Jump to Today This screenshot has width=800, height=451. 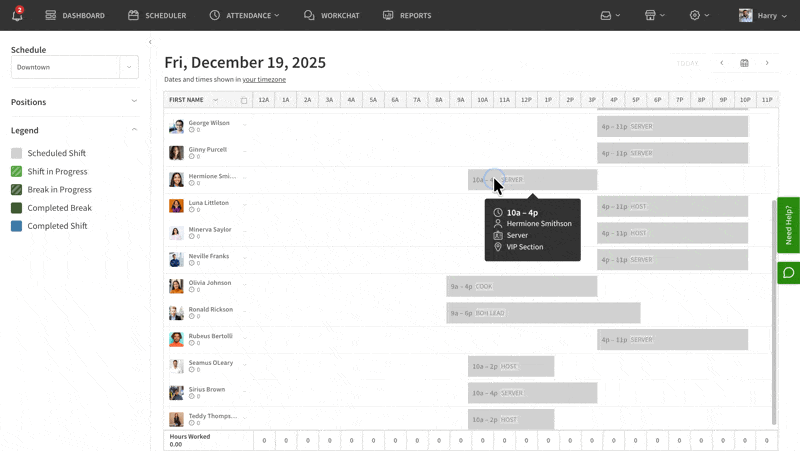tap(687, 63)
